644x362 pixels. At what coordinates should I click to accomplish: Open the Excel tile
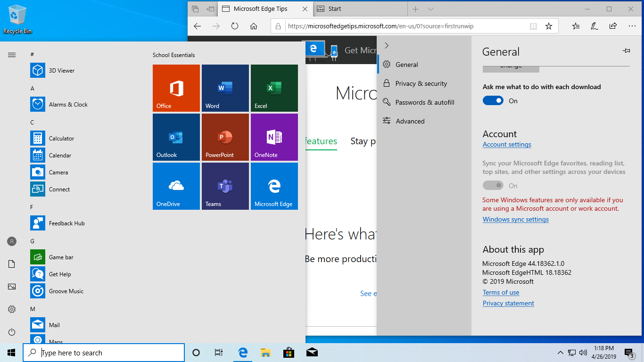pyautogui.click(x=274, y=88)
